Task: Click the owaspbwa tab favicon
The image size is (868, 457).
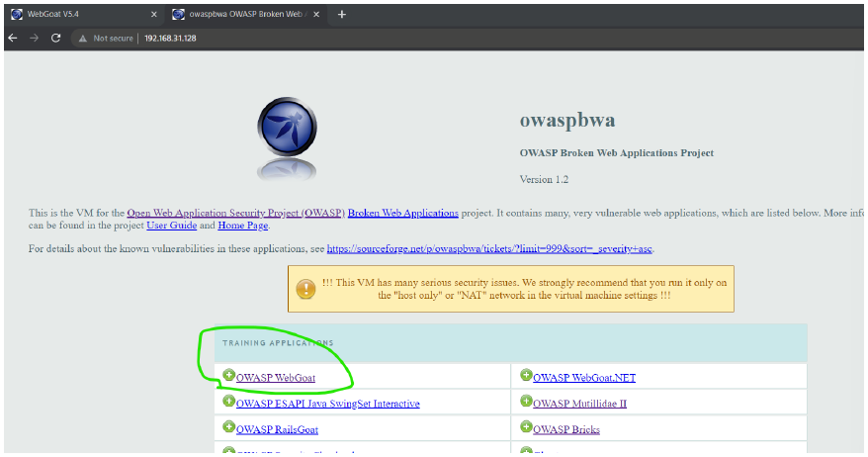Action: click(x=178, y=15)
